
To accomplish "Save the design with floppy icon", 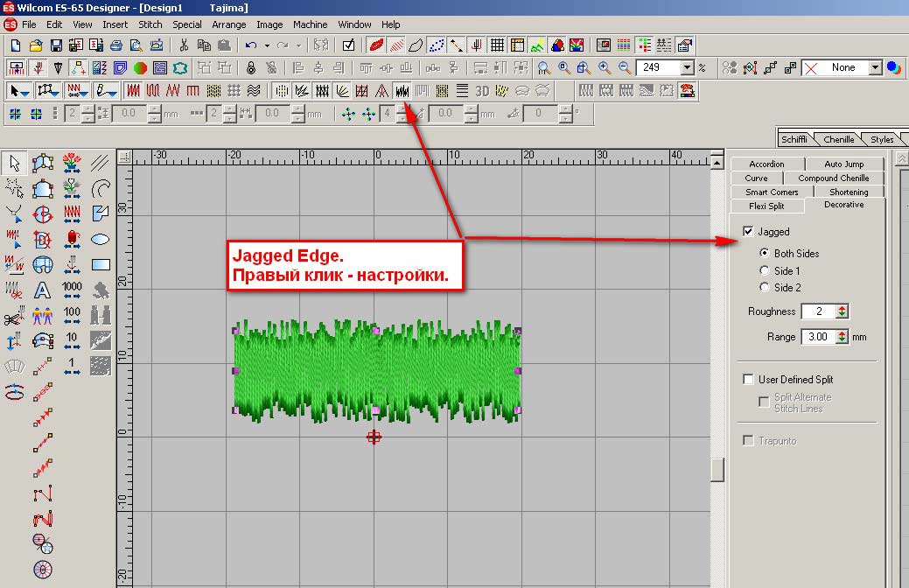I will click(x=56, y=45).
